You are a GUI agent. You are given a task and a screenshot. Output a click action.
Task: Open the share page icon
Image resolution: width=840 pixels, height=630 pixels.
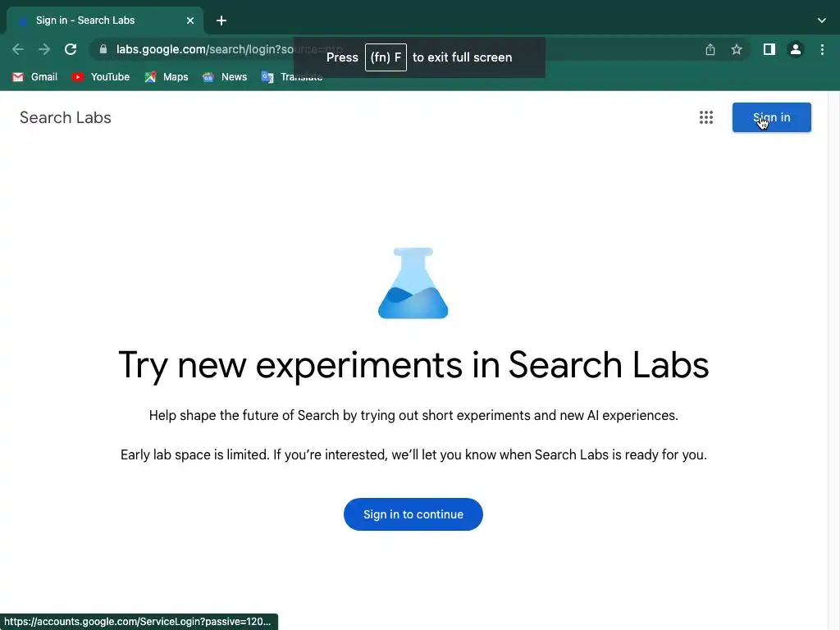[710, 49]
